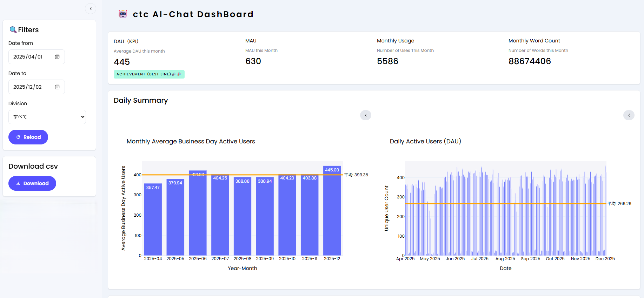Viewport: 644px width, 298px height.
Task: Click the Aug 2025 label on DAU axis
Action: coord(505,259)
